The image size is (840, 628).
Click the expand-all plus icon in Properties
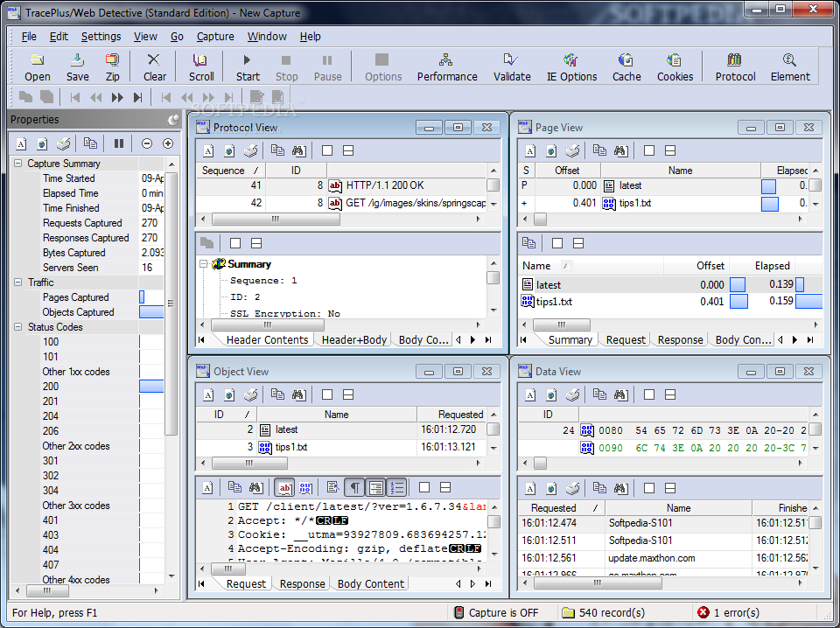coord(168,143)
